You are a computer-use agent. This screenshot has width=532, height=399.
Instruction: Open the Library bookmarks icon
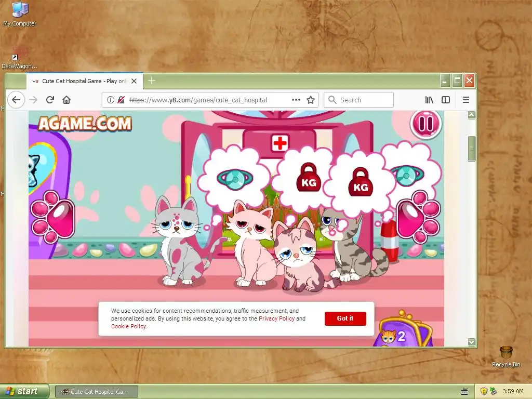tap(429, 100)
